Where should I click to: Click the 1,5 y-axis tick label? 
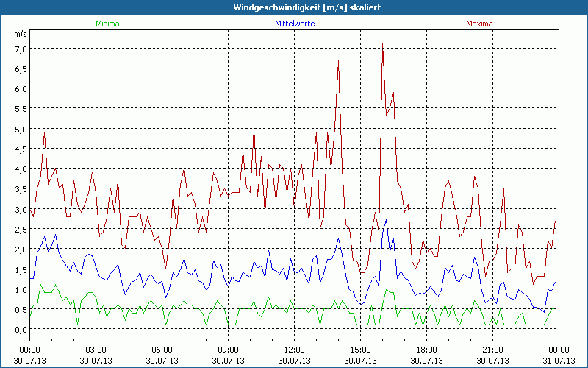click(20, 269)
